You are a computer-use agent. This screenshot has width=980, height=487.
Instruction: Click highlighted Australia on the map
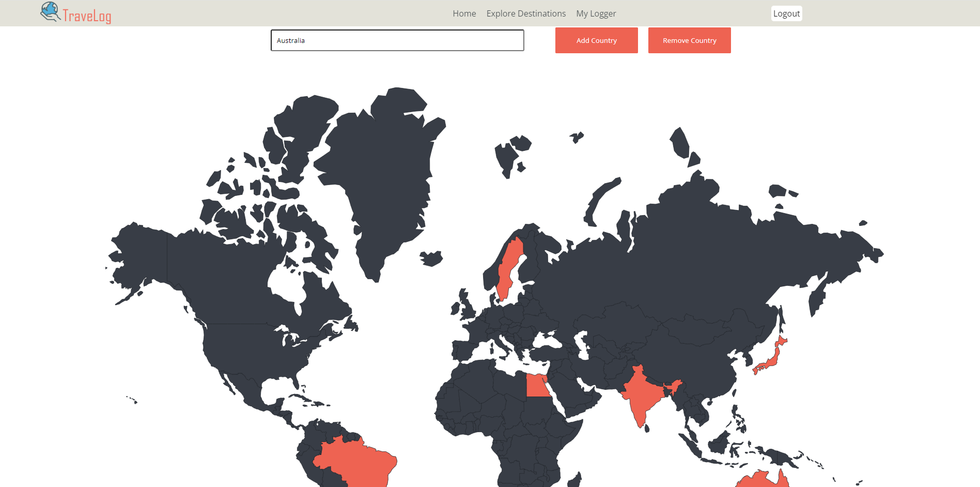[x=762, y=480]
